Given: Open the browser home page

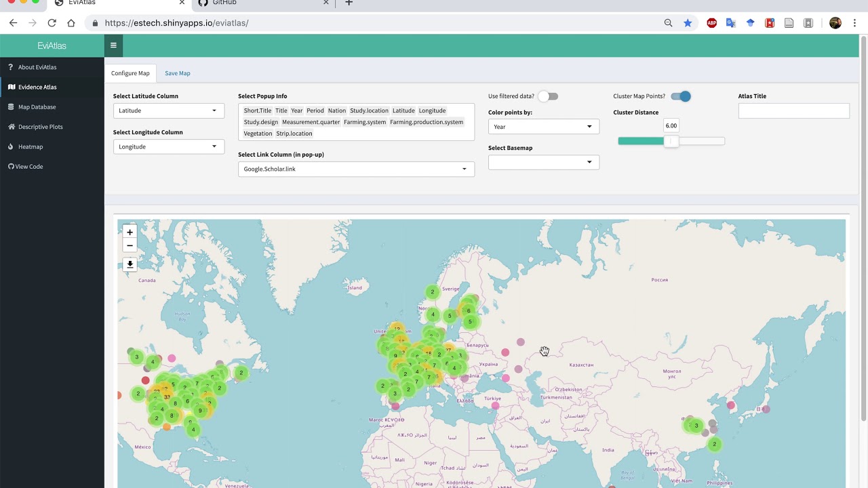Looking at the screenshot, I should pos(71,23).
